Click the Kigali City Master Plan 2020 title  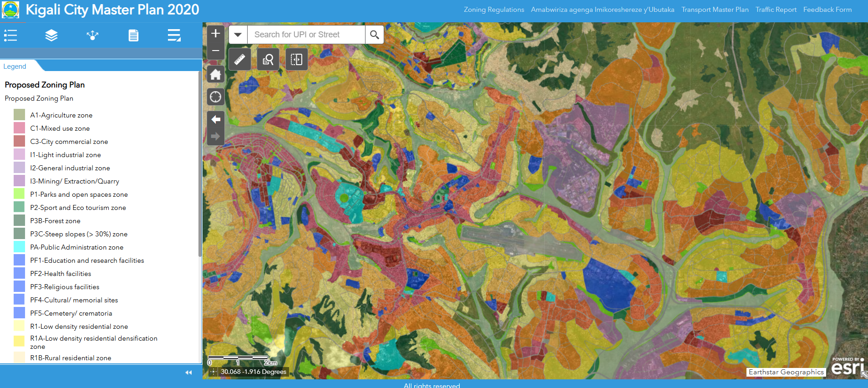(112, 10)
